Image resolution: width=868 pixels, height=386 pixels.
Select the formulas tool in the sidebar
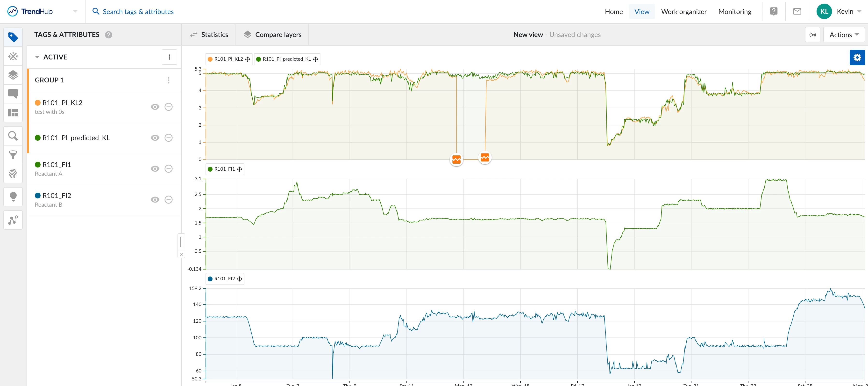[13, 56]
